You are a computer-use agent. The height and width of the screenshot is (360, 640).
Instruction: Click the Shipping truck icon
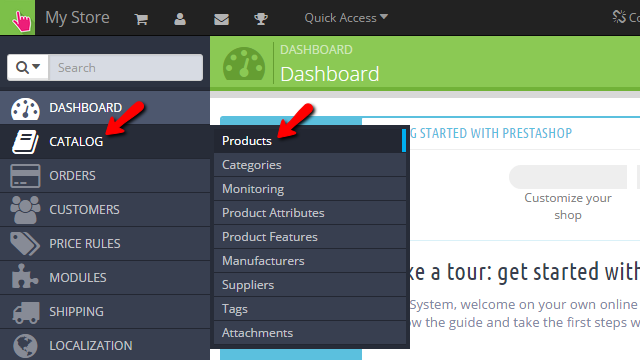click(25, 312)
